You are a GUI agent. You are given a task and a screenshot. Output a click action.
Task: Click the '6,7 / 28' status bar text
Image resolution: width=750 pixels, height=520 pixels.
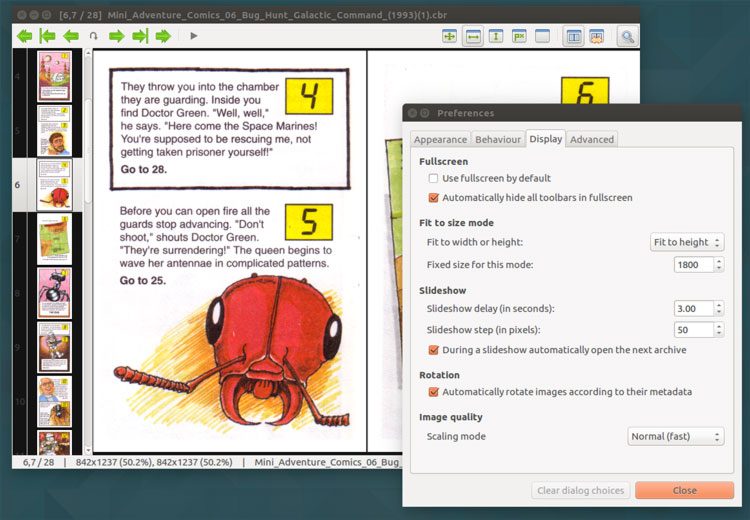point(39,462)
